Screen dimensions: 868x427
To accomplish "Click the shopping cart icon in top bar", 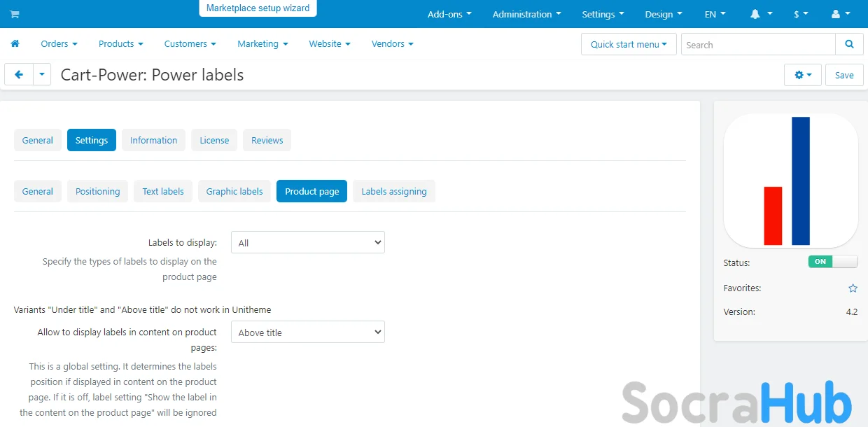I will [x=15, y=14].
